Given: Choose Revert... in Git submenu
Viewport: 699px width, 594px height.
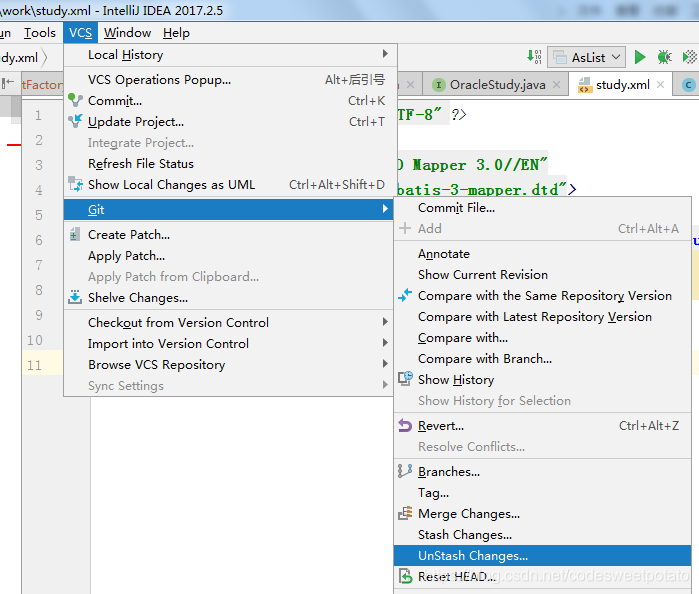Looking at the screenshot, I should (543, 426).
